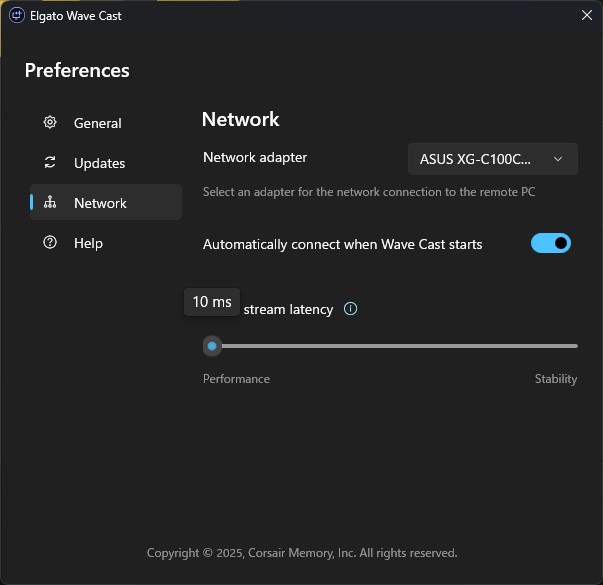Click the Performance label under slider
The width and height of the screenshot is (603, 585).
[x=236, y=379]
